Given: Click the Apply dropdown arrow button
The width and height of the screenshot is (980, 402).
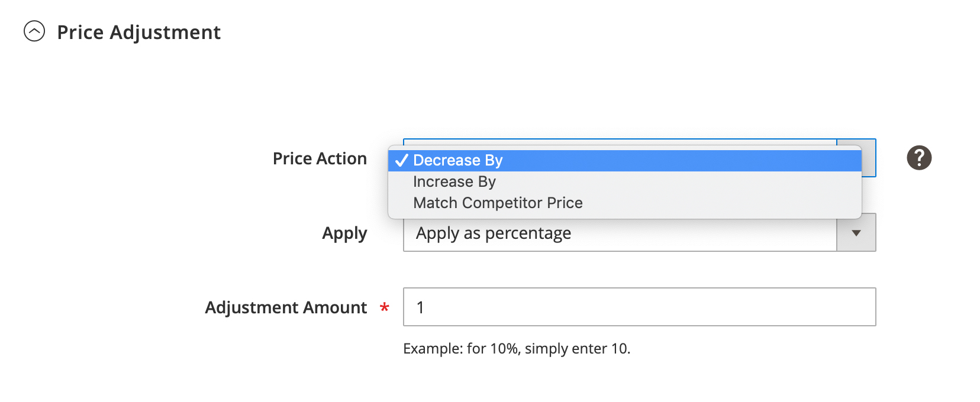Looking at the screenshot, I should click(x=856, y=233).
